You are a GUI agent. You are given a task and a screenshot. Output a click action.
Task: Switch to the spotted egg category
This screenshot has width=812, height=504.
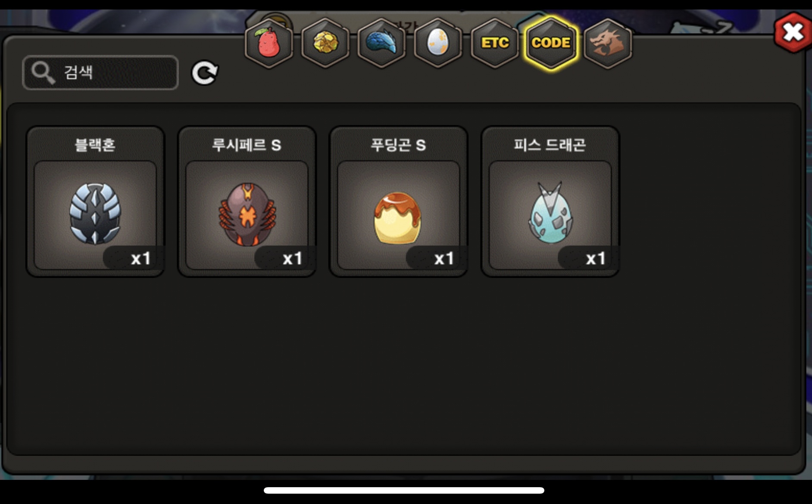point(438,43)
